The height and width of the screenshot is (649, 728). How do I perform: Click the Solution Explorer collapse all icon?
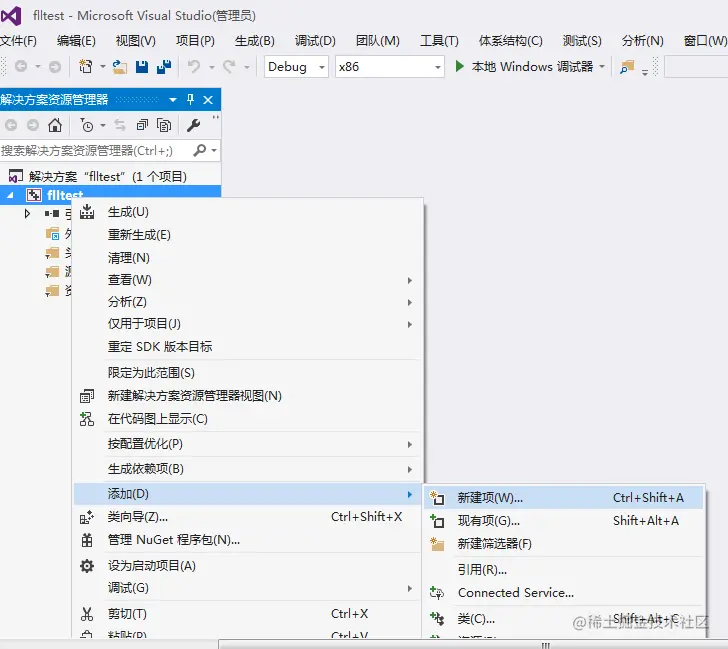point(142,125)
